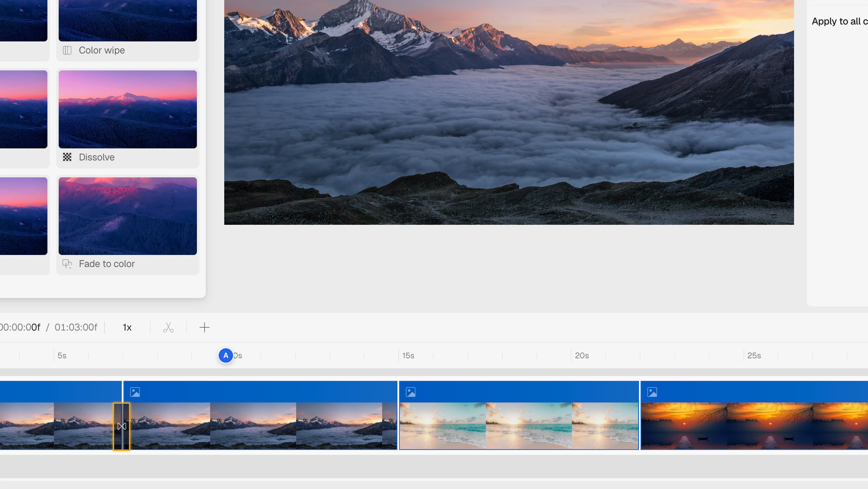Jump to the 20s ruler mark

pos(581,355)
